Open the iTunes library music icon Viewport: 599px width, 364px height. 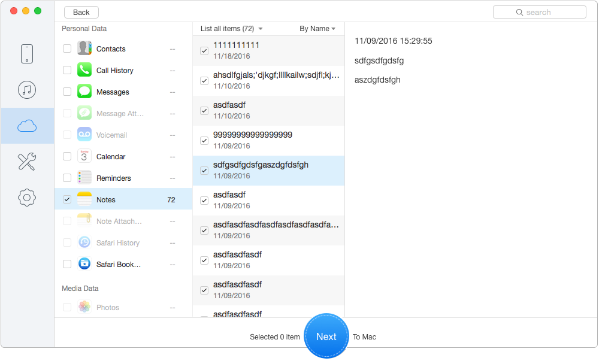click(27, 90)
